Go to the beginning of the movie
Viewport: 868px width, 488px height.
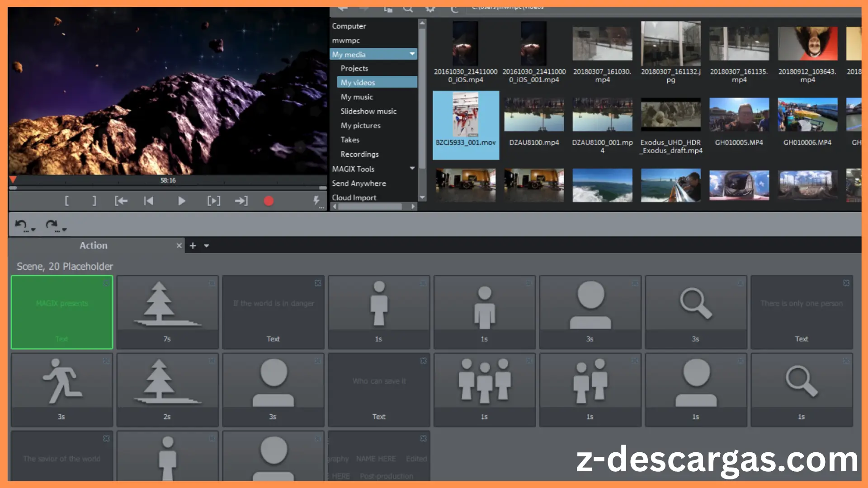point(148,201)
